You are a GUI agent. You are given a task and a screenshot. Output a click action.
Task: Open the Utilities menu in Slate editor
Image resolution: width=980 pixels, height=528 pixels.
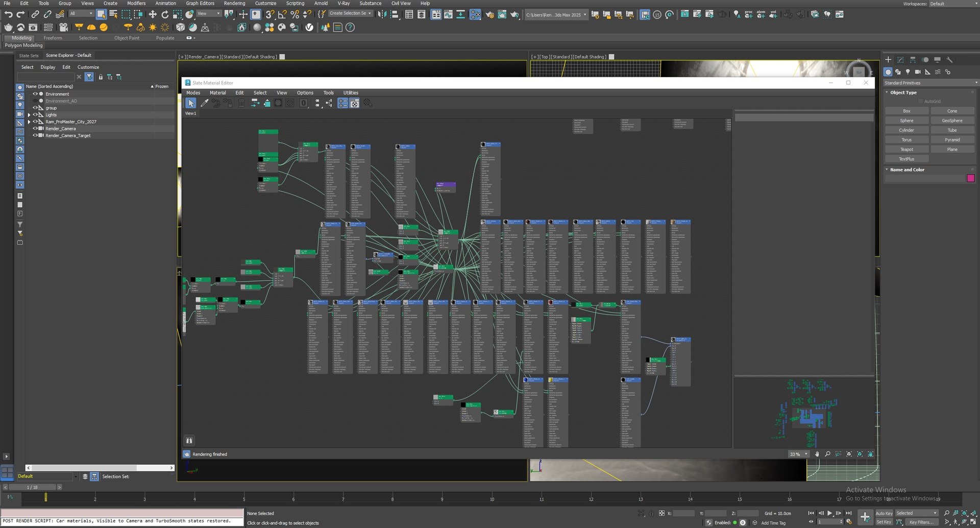[351, 93]
